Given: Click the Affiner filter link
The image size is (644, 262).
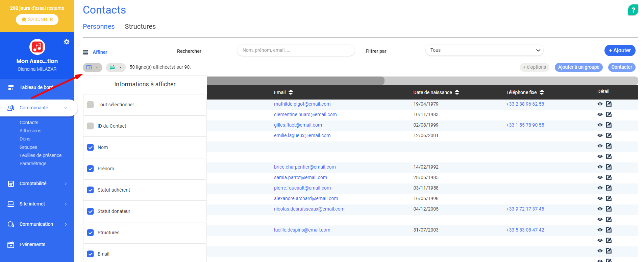Looking at the screenshot, I should coord(100,52).
